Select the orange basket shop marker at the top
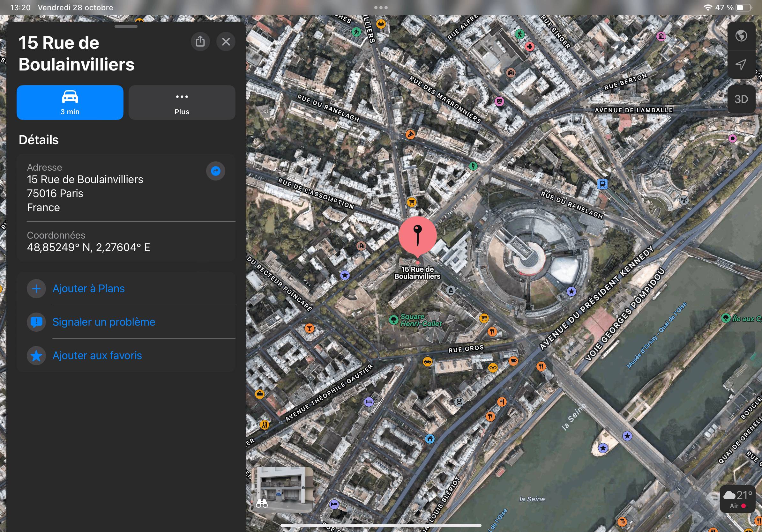Screen dimensions: 762x532 (x=381, y=24)
